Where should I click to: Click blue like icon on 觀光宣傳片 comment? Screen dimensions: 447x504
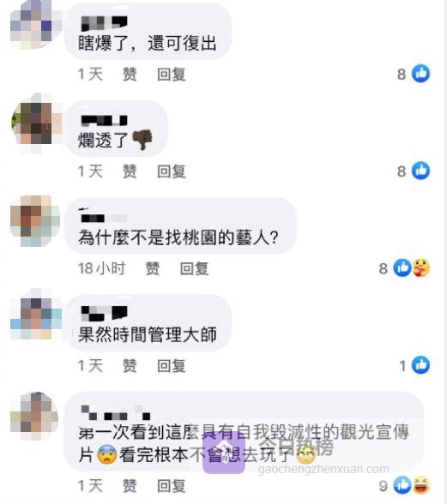point(402,485)
